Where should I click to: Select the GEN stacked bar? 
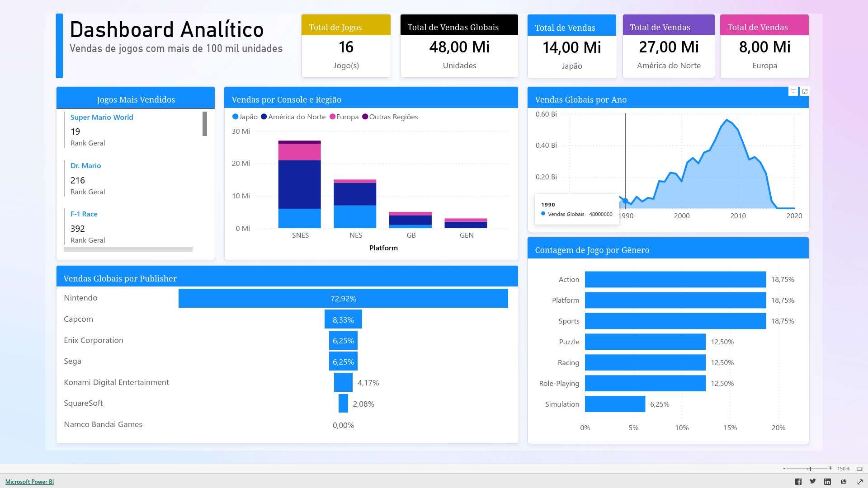click(x=466, y=223)
